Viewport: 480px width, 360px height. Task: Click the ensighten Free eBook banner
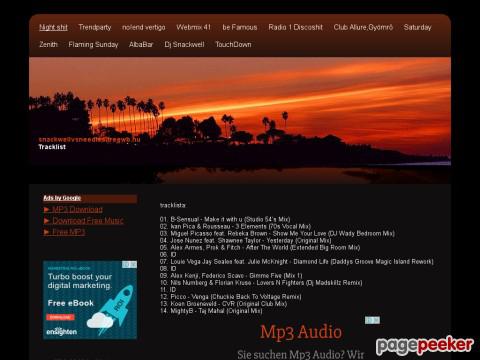tap(90, 300)
